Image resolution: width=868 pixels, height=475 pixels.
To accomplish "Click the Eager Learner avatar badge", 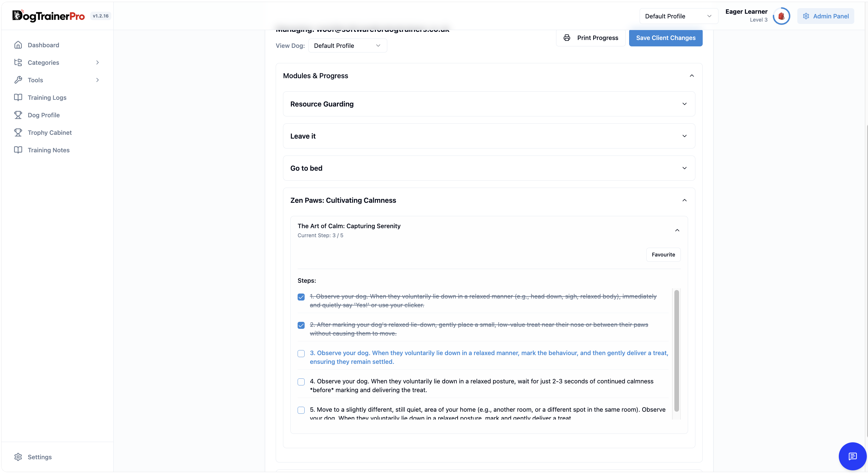I will [x=781, y=16].
